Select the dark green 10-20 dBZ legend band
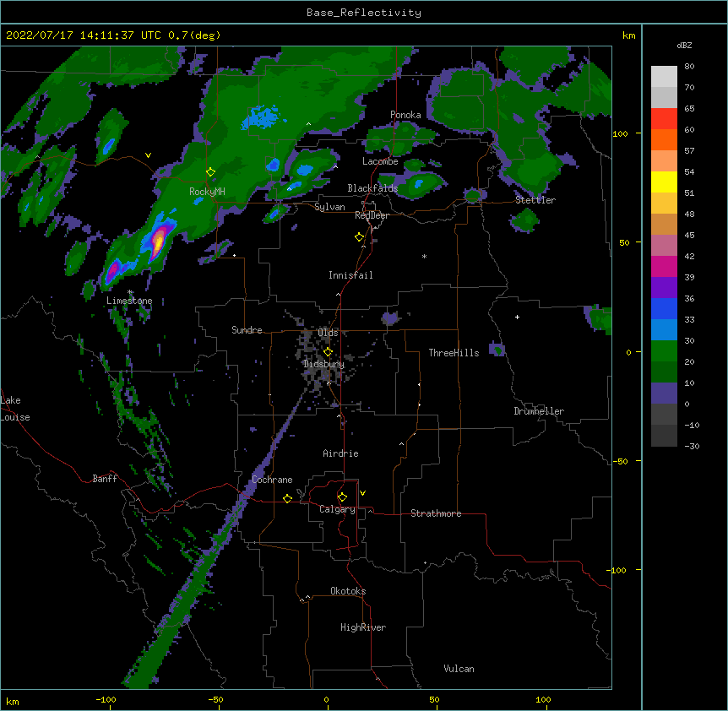The image size is (728, 711). point(664,372)
